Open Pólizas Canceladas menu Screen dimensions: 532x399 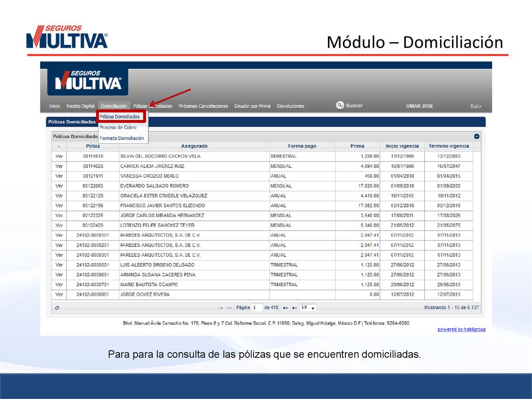pyautogui.click(x=153, y=106)
